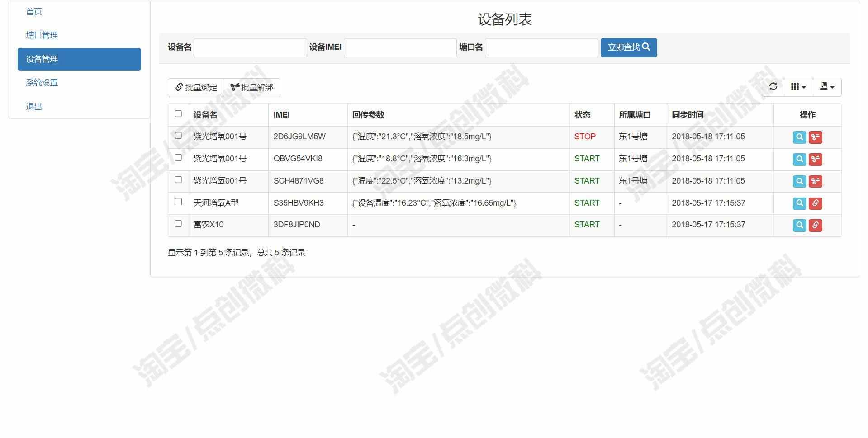Check the row with IMEI 2D6JG9LM5W

[178, 136]
